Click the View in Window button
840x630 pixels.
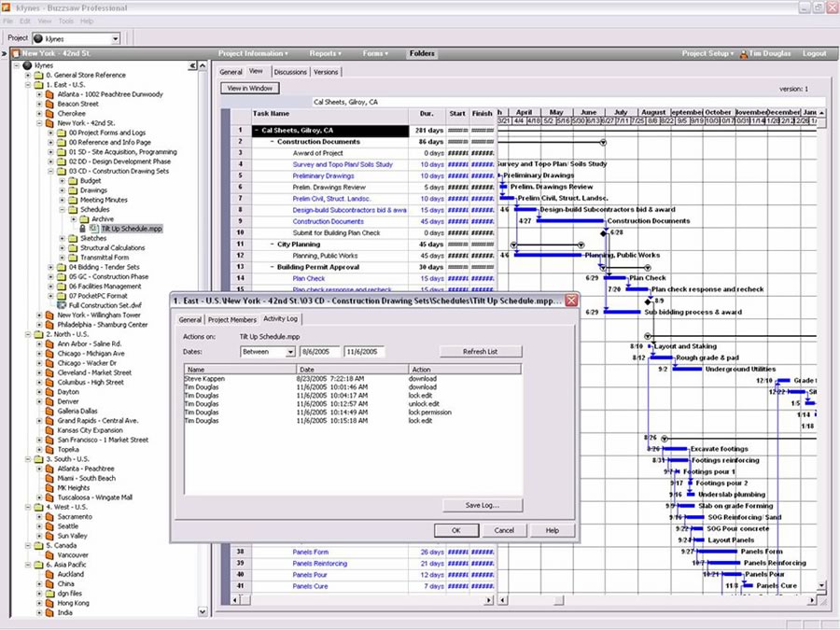[249, 89]
